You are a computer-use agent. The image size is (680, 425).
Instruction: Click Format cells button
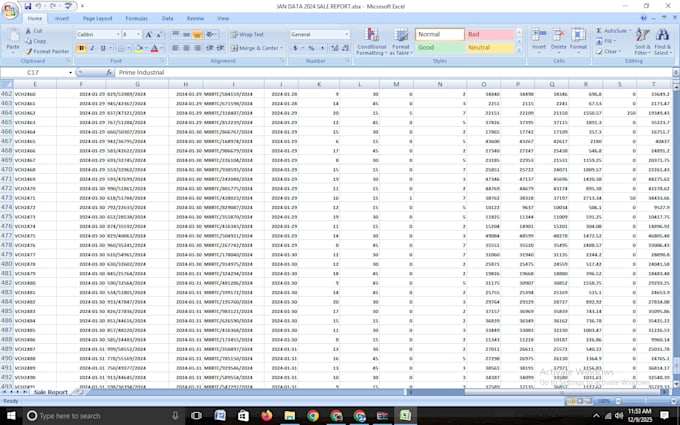(x=578, y=40)
